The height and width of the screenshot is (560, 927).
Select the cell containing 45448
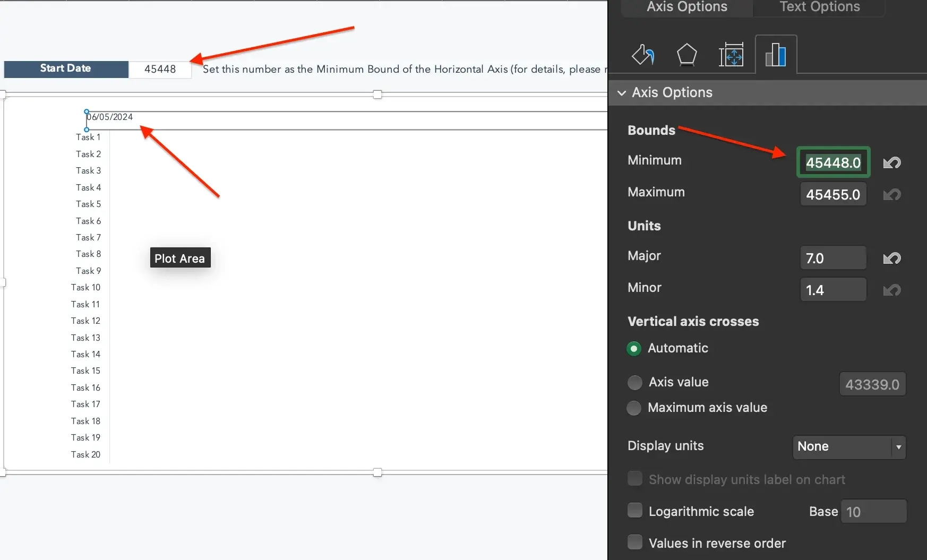(x=160, y=68)
